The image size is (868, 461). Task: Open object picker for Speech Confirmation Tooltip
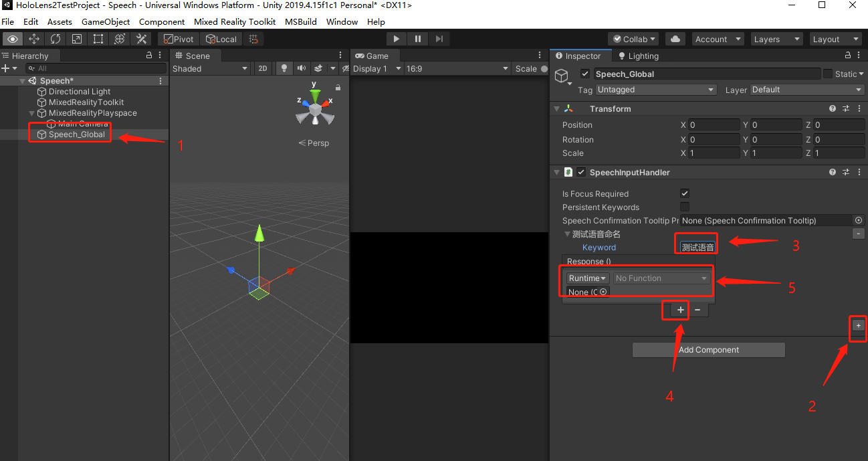coord(859,220)
